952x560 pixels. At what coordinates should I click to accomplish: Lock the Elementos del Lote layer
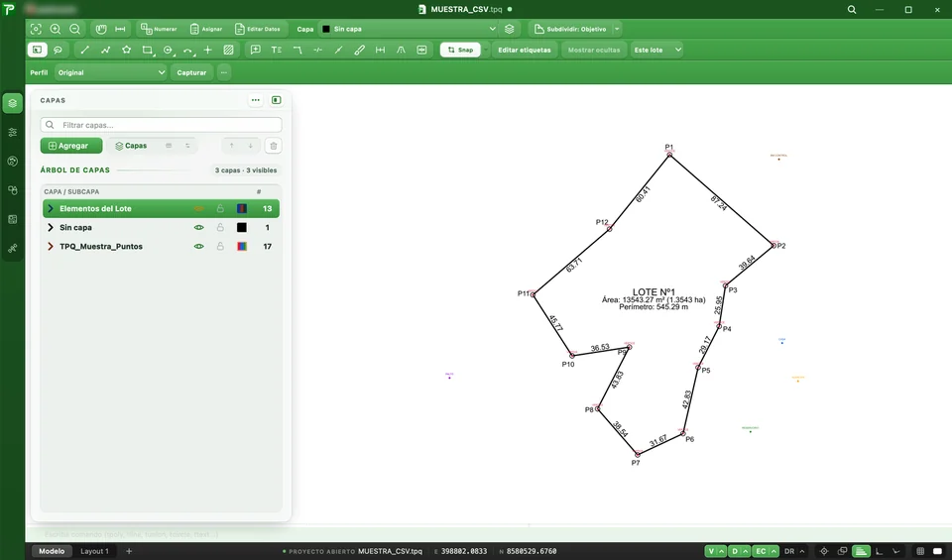point(220,209)
